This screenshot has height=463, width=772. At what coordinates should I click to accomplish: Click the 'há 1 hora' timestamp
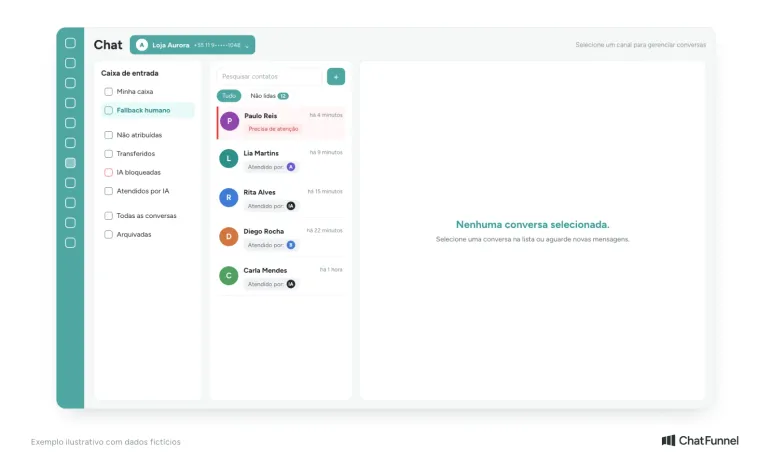[331, 269]
